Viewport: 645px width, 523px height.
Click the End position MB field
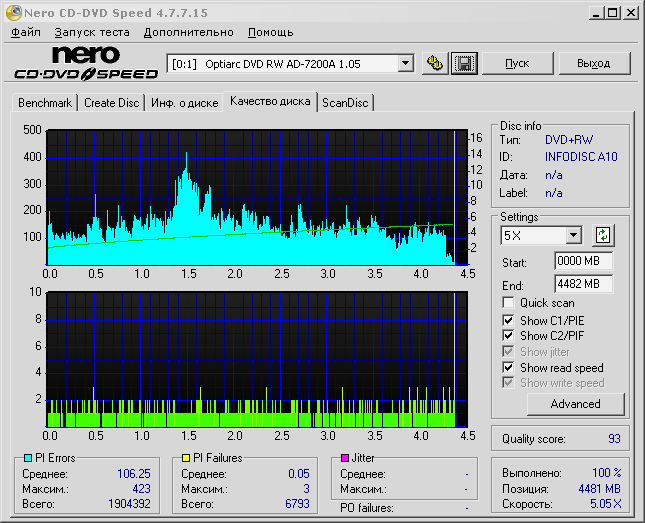583,284
